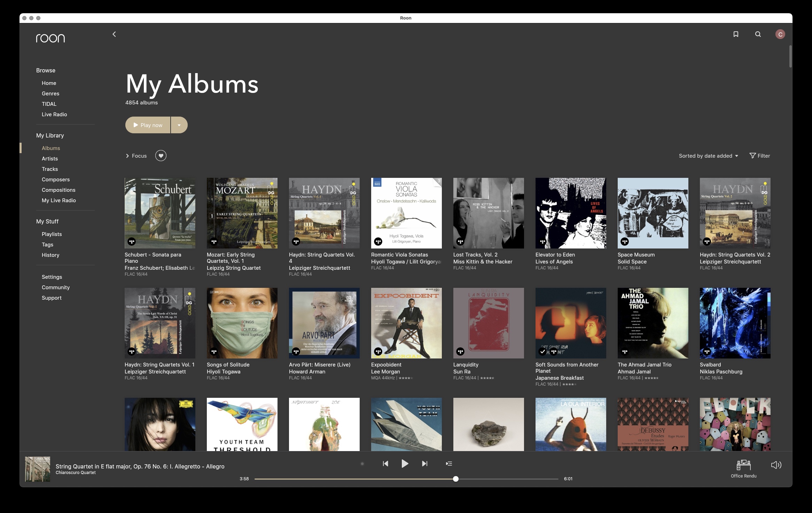Click TIDAL badge on Songs of Solitude cover
Screen dimensions: 812x513
point(214,351)
